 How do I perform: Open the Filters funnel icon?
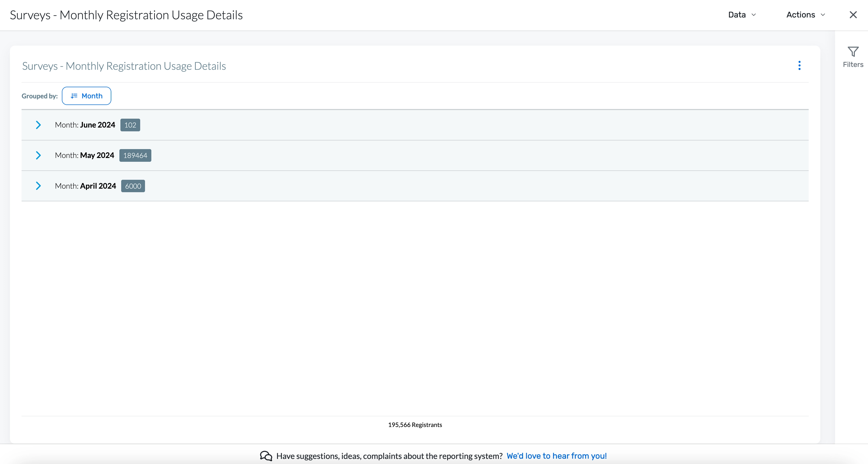pyautogui.click(x=853, y=51)
